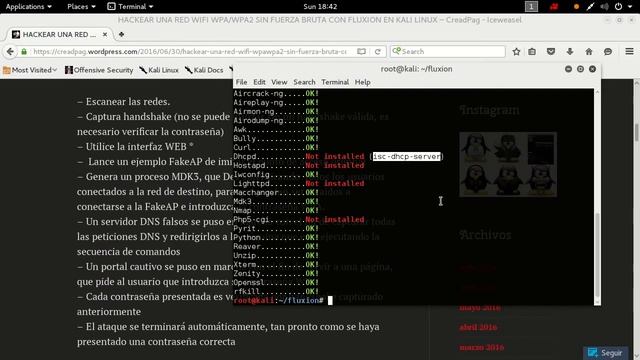This screenshot has width=640, height=360.
Task: Click the Lighttpd Not installed line
Action: click(x=299, y=183)
